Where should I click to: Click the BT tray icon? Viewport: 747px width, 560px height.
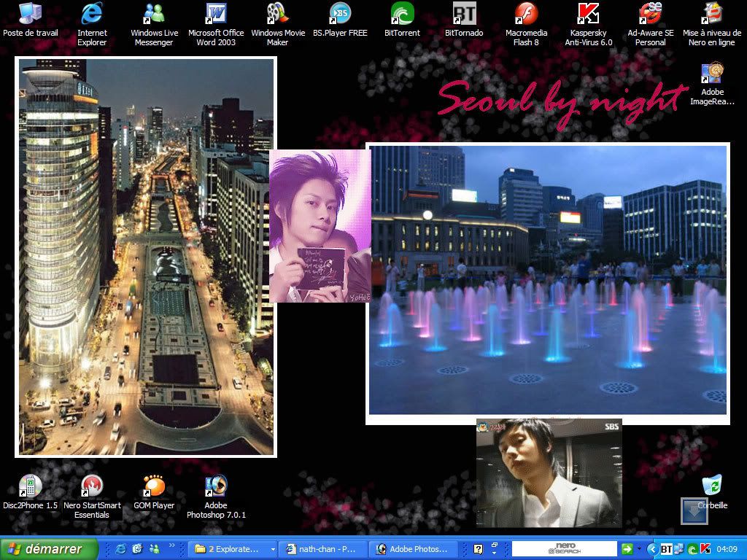coord(667,550)
